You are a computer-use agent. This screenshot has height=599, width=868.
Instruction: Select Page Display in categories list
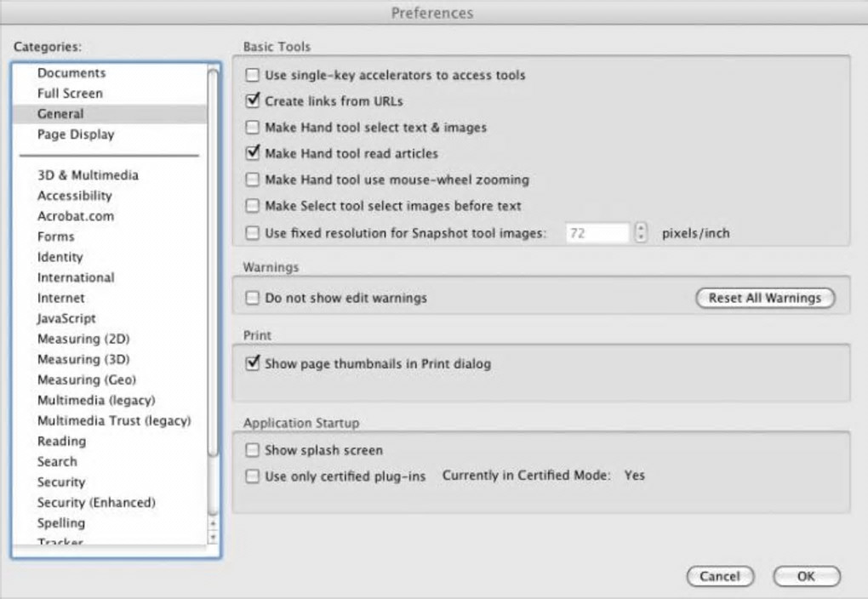(x=76, y=134)
